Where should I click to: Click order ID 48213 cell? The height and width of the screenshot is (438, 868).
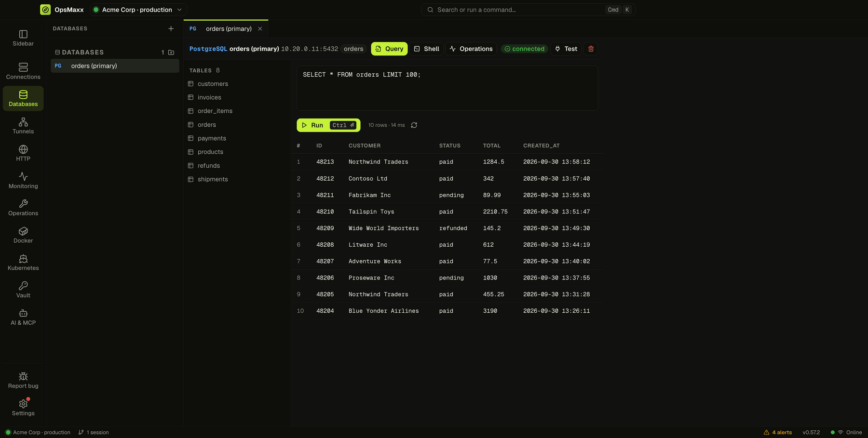(325, 162)
